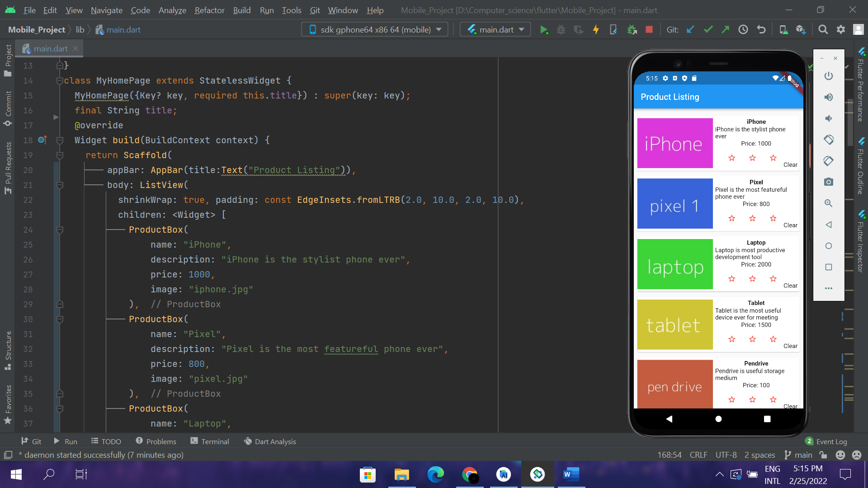The image size is (868, 488).
Task: Clear rating for the iPhone product
Action: 791,164
